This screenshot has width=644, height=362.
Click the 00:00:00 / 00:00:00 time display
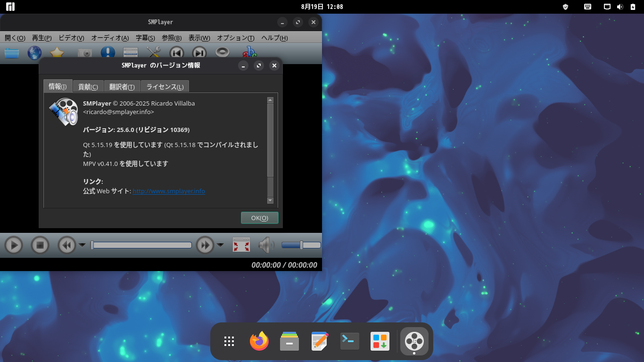coord(284,265)
